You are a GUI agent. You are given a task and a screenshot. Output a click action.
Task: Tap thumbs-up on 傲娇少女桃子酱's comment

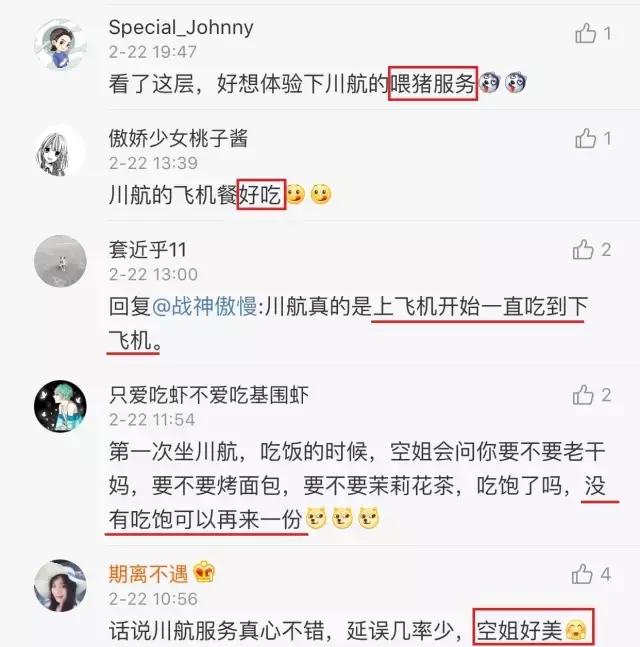[586, 138]
